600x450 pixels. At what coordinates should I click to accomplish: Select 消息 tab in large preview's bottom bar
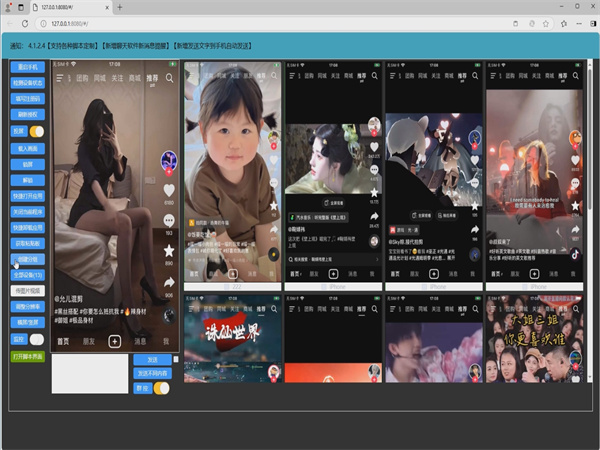coord(141,341)
